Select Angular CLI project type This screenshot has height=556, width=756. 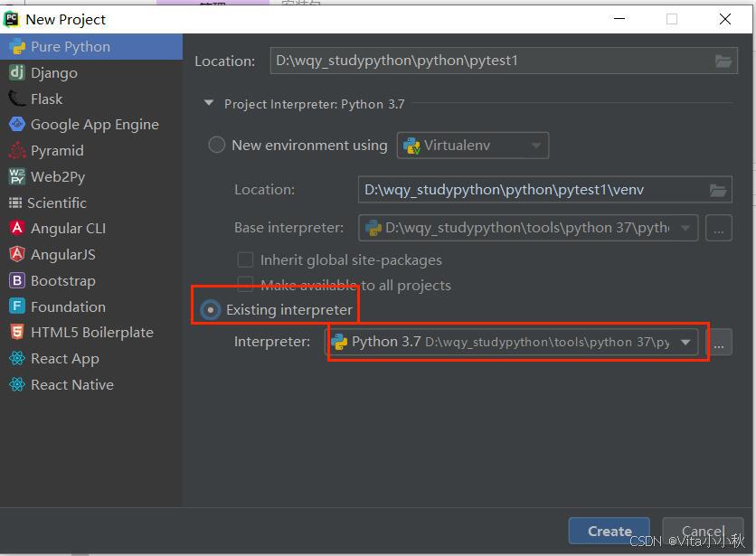click(91, 228)
